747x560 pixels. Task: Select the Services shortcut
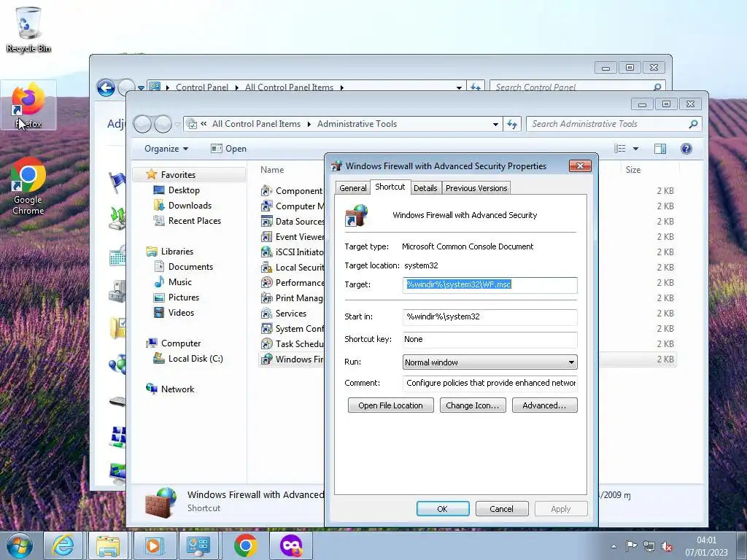pyautogui.click(x=290, y=314)
